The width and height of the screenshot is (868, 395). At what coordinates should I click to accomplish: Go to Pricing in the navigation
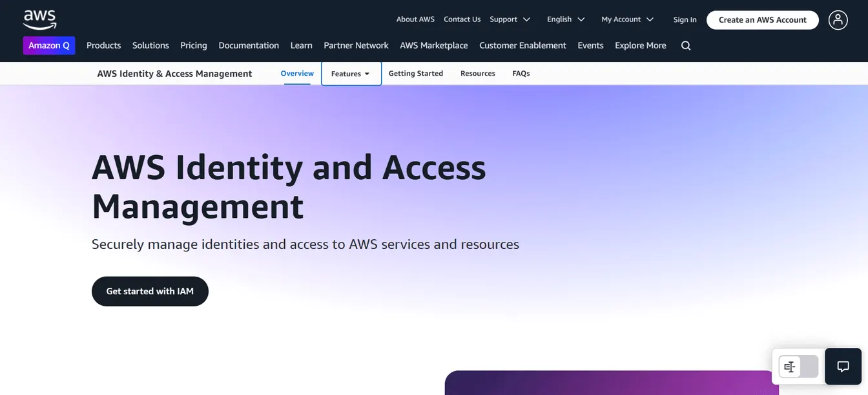click(194, 45)
